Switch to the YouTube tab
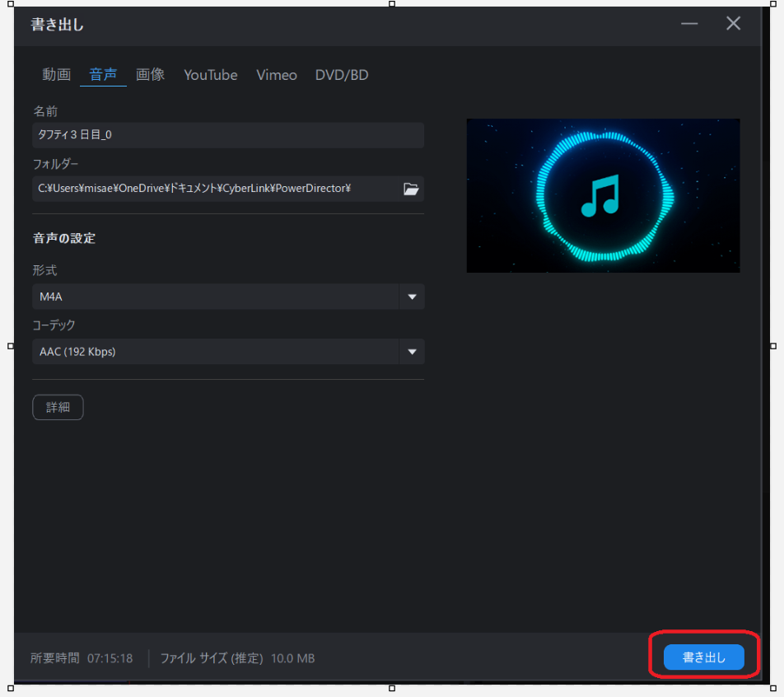Viewport: 784px width, 697px height. 211,74
